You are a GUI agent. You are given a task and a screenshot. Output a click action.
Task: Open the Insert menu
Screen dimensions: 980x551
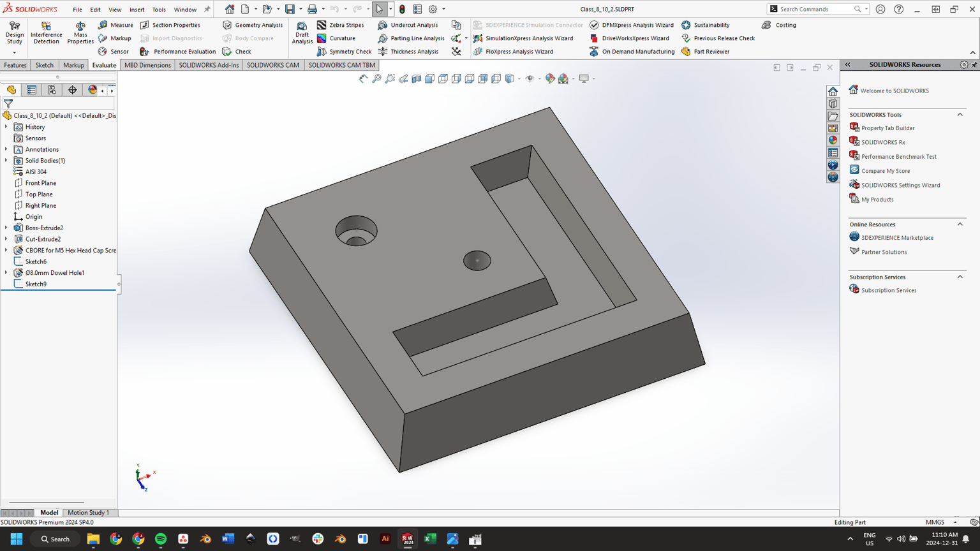click(x=137, y=10)
